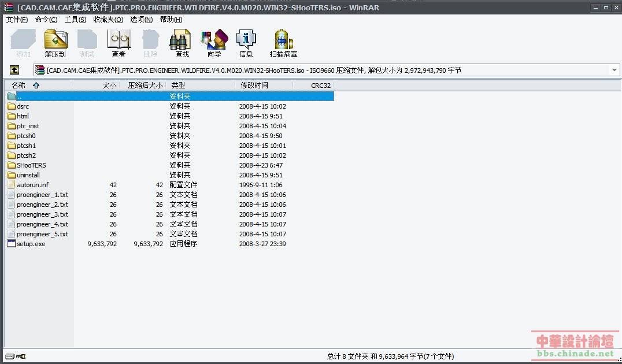Sort by Size (大小) column header
The height and width of the screenshot is (364, 622).
coord(96,86)
